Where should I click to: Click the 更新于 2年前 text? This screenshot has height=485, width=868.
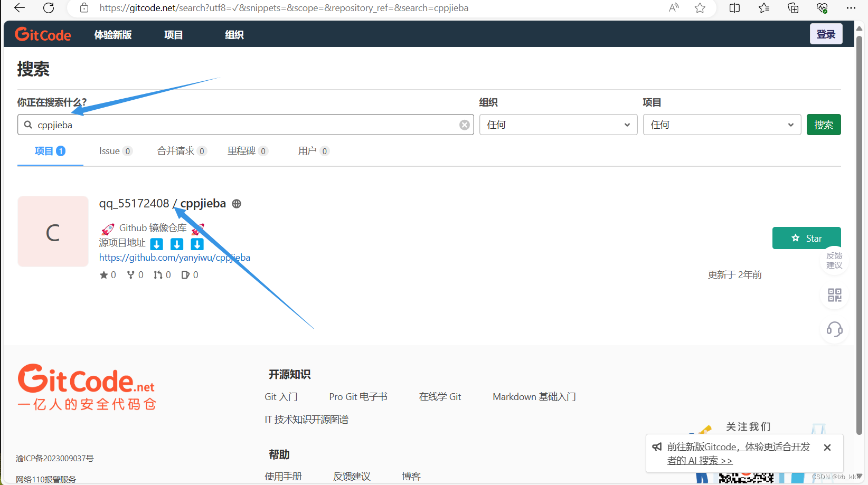click(734, 275)
